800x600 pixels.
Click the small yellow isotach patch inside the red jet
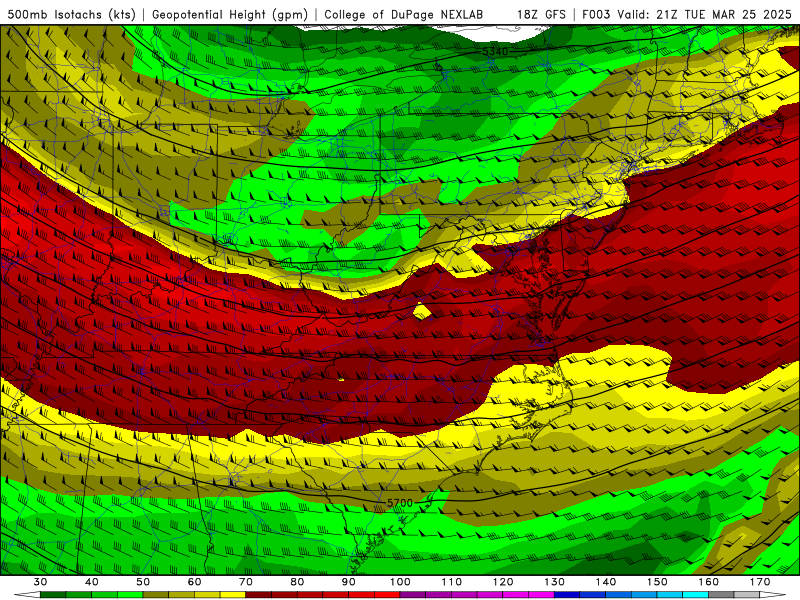[x=422, y=311]
